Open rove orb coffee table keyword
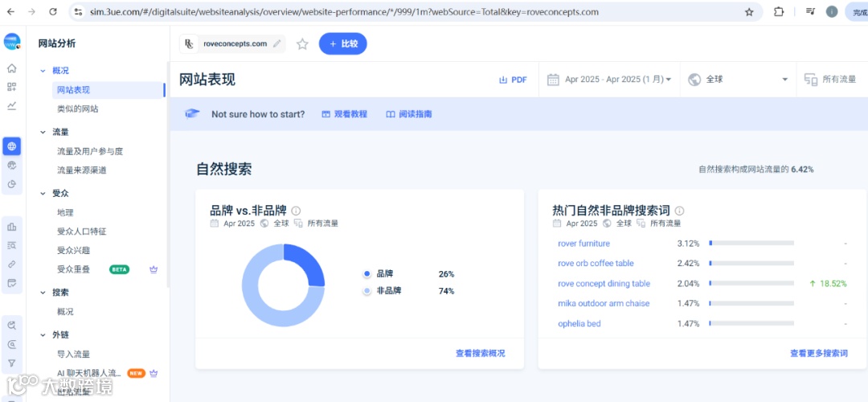This screenshot has width=868, height=402. (x=596, y=263)
